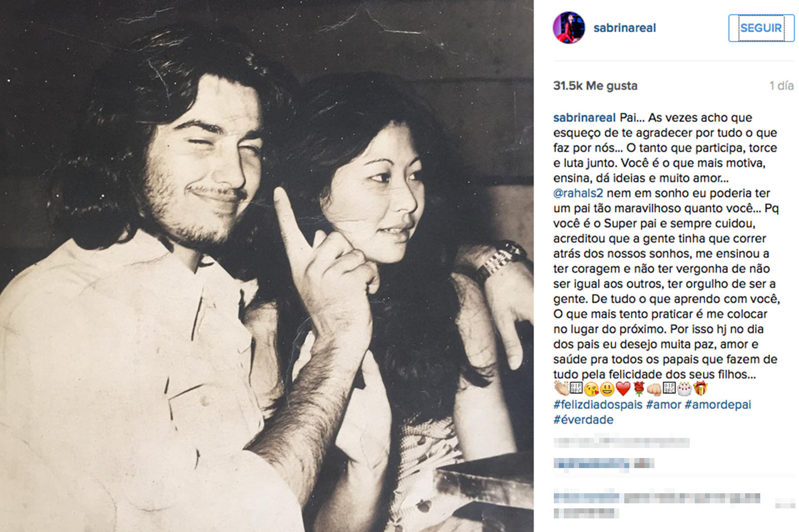
Task: Click the birthday cake emoji
Action: tap(685, 389)
